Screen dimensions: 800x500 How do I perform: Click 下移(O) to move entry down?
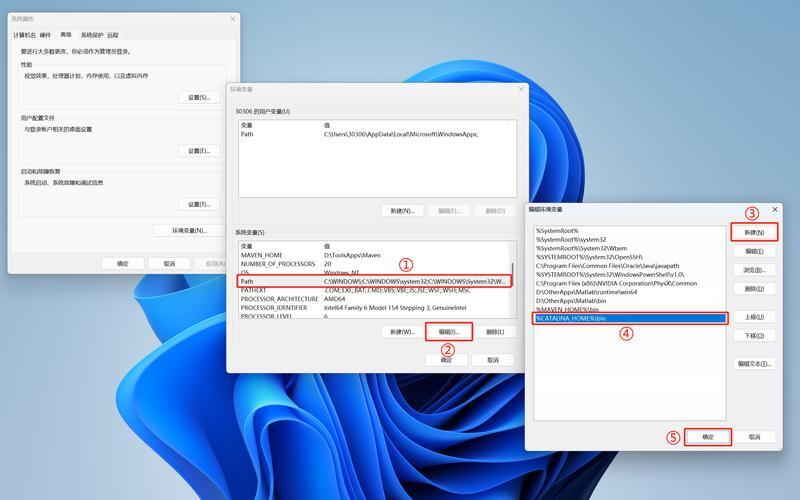[x=754, y=336]
